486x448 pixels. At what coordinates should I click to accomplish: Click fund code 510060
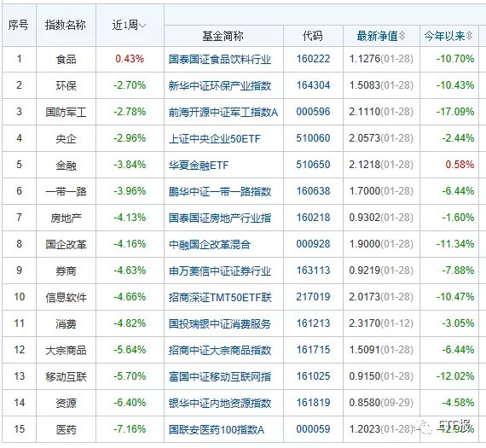coord(313,138)
